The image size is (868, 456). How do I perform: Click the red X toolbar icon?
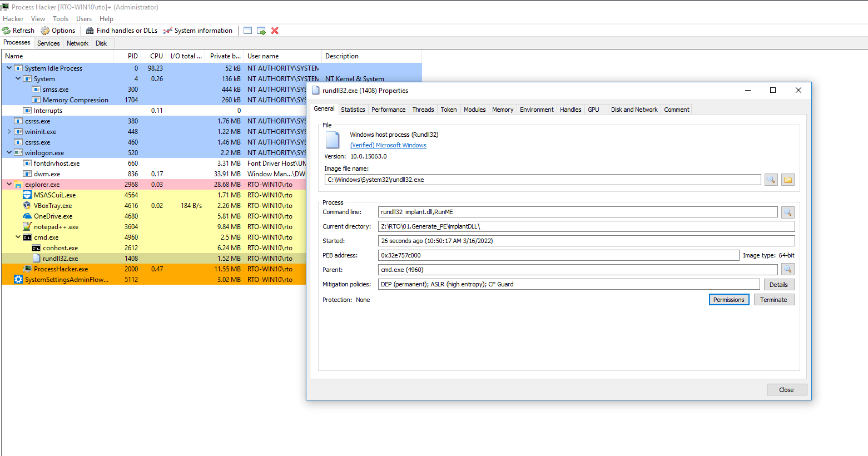(x=275, y=31)
